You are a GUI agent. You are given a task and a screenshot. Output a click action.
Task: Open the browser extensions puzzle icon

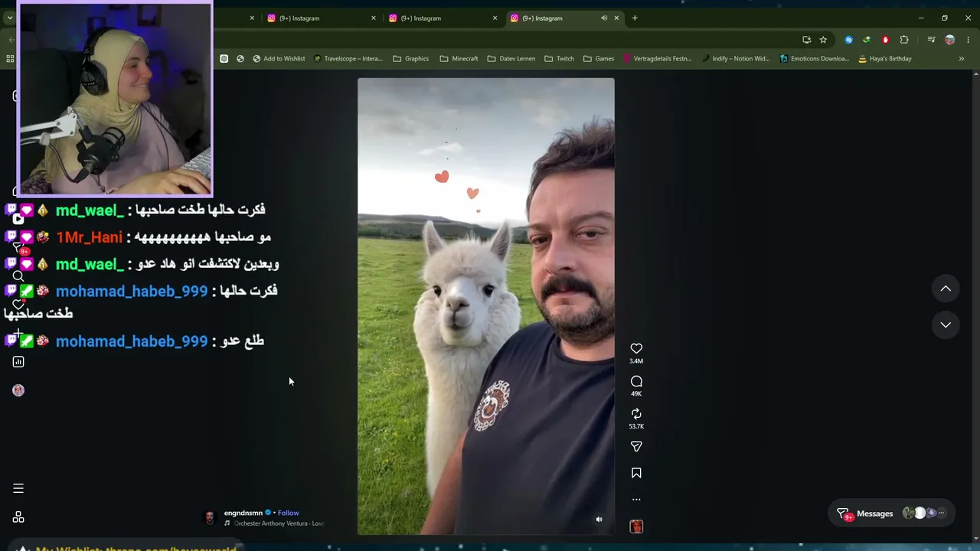pos(904,40)
